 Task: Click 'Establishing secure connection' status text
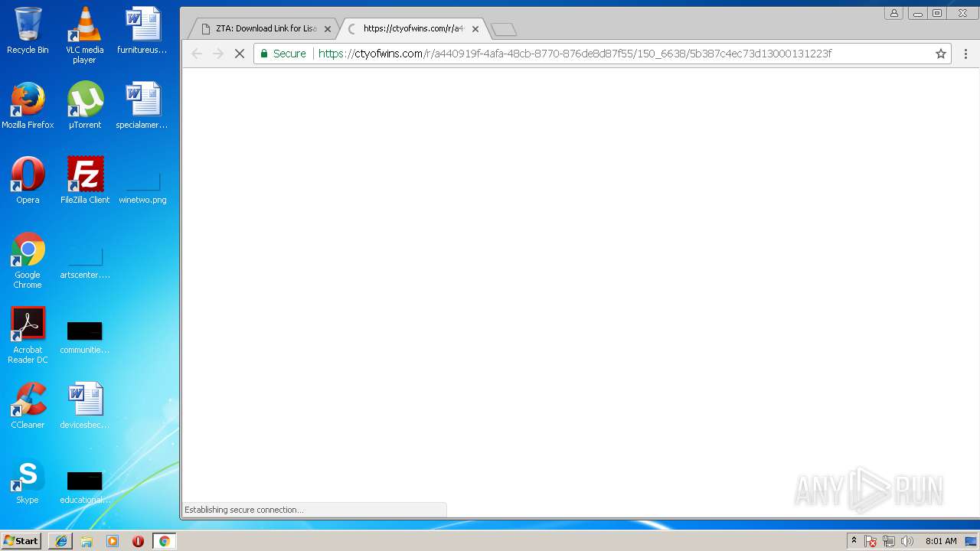243,510
